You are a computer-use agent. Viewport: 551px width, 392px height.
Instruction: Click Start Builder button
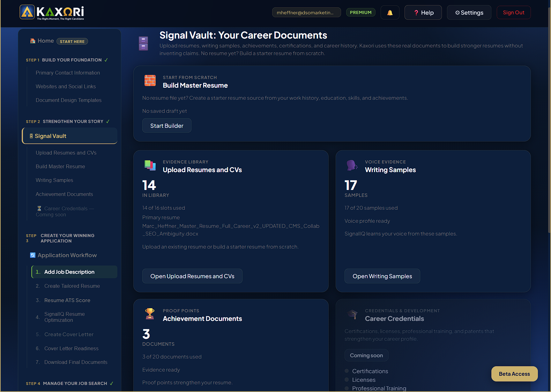[167, 126]
